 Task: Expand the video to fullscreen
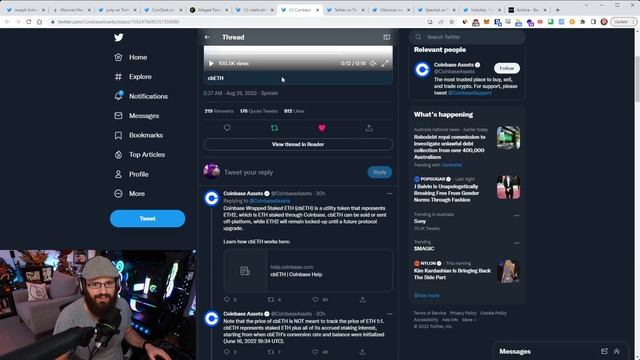385,64
